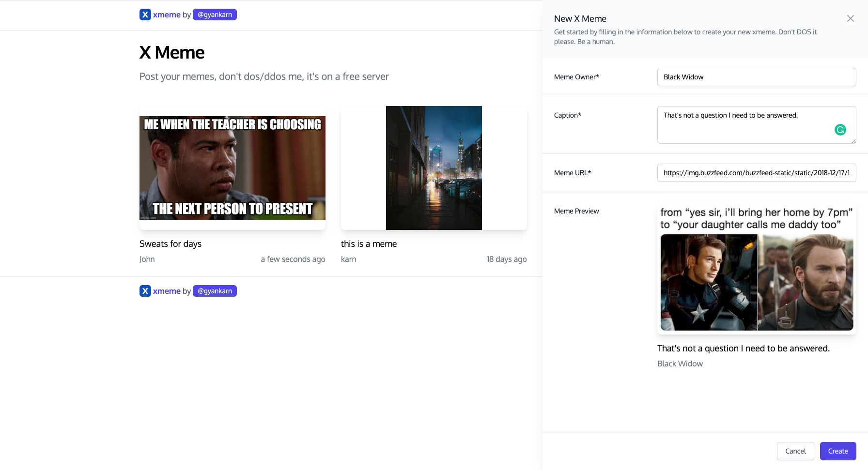Click the Create button
868x470 pixels.
[x=838, y=451]
